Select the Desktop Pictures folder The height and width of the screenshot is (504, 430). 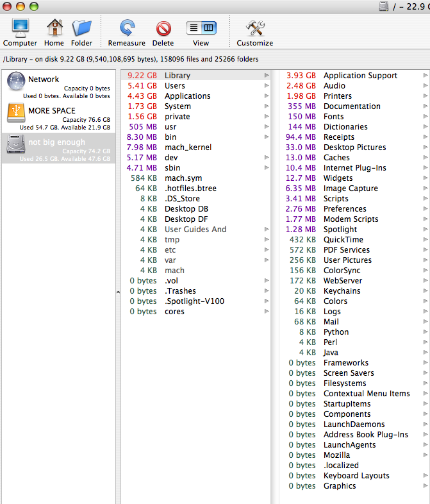[355, 147]
